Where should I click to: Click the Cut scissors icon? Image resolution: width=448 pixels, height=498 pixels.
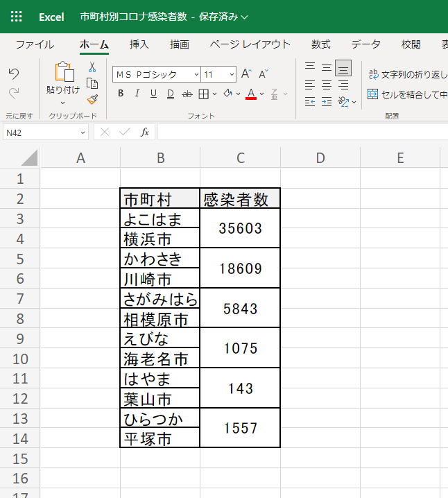click(x=92, y=67)
